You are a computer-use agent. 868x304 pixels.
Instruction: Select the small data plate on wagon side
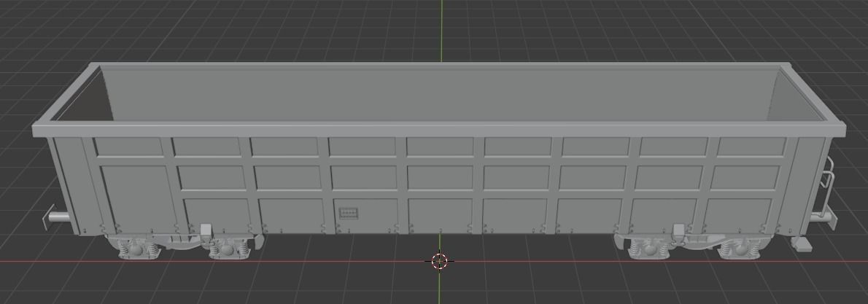point(348,213)
